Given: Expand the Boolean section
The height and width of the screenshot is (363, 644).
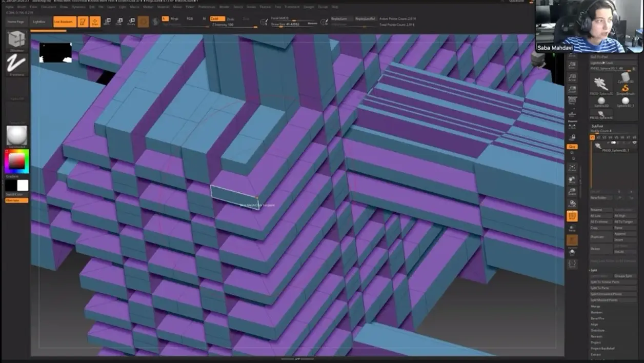Looking at the screenshot, I should click(596, 312).
